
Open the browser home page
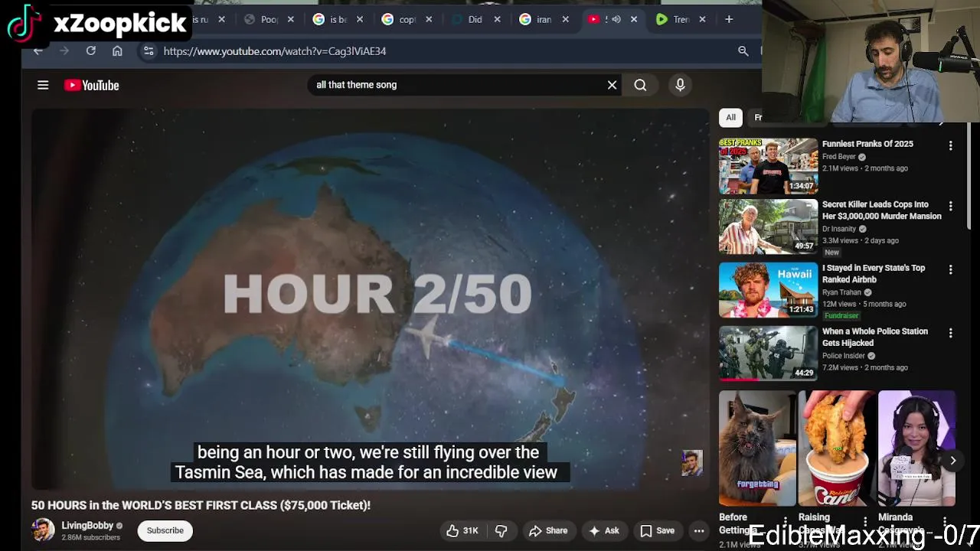click(117, 51)
